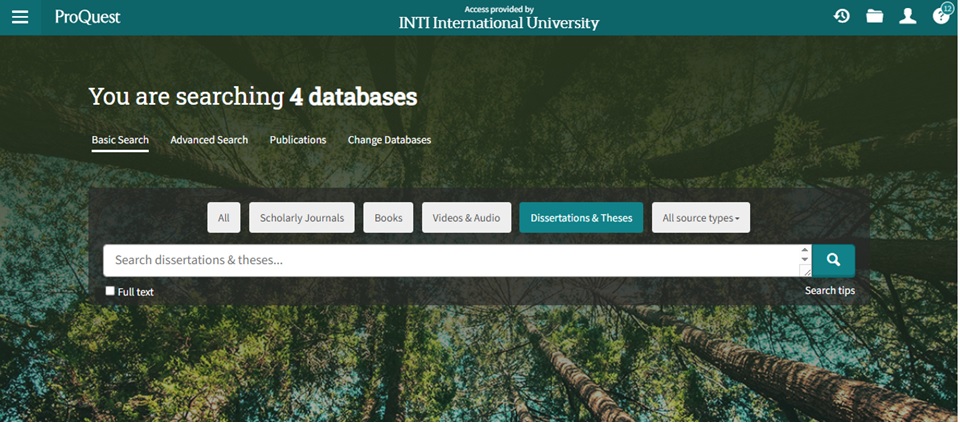Screen dimensions: 960x423
Task: Click the magnifying glass search button
Action: [833, 260]
